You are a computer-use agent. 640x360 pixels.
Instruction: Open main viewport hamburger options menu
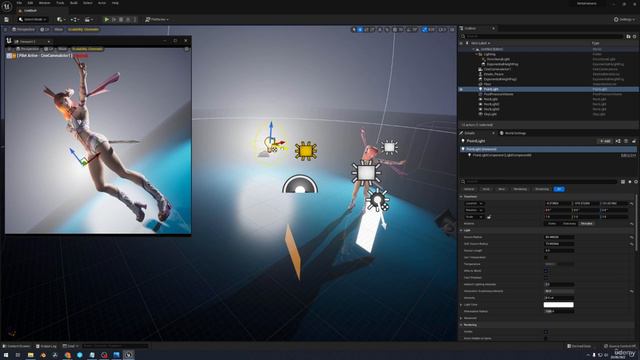5,29
